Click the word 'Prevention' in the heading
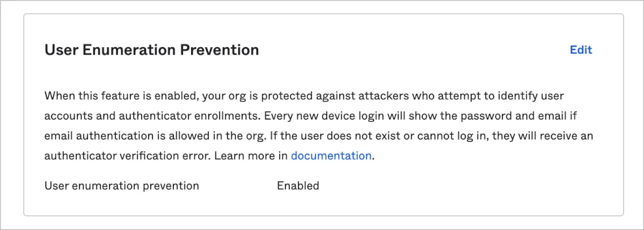Screen dimensions: 644x230 [219, 50]
